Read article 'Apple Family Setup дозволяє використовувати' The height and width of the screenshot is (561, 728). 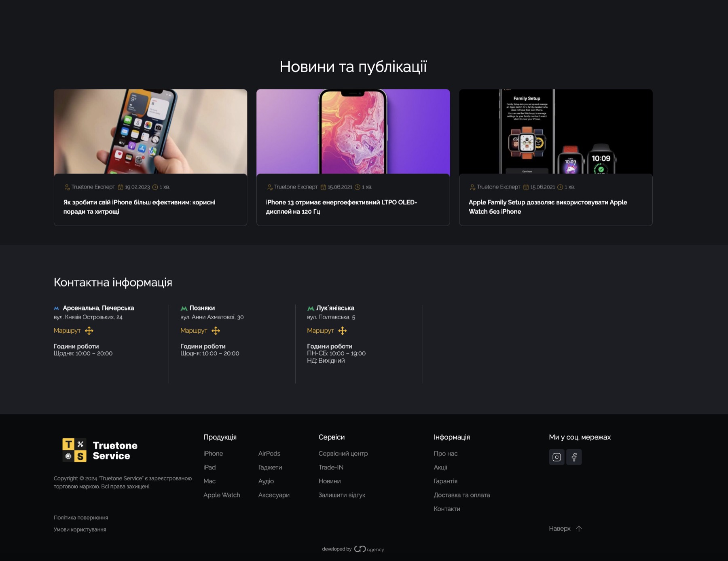click(548, 207)
